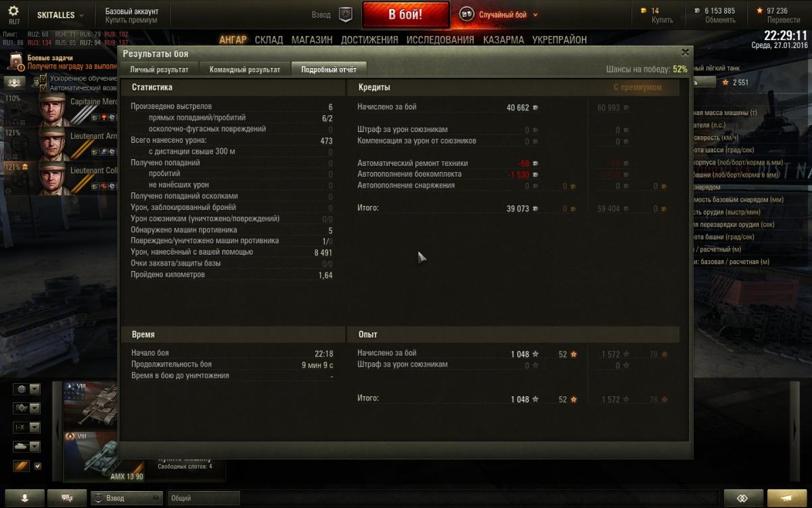The height and width of the screenshot is (508, 812).
Task: Toggle the Автоматический возврат checkbox
Action: pos(44,88)
